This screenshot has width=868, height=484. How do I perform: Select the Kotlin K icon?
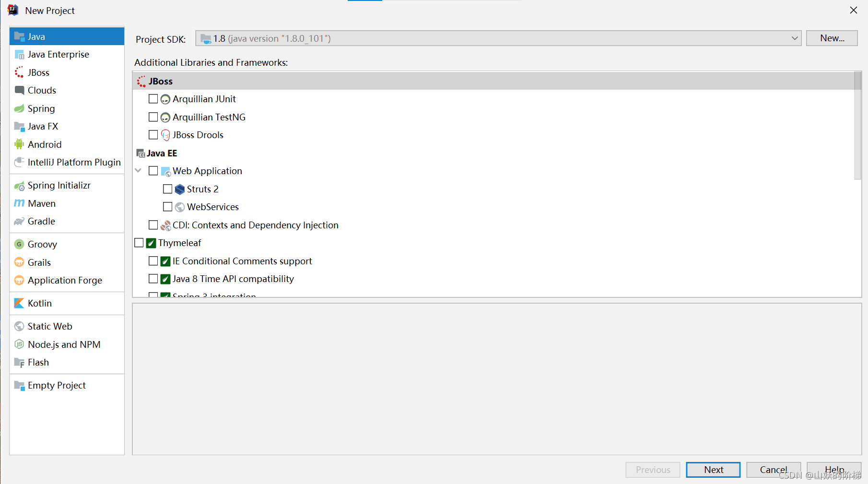[x=19, y=303]
